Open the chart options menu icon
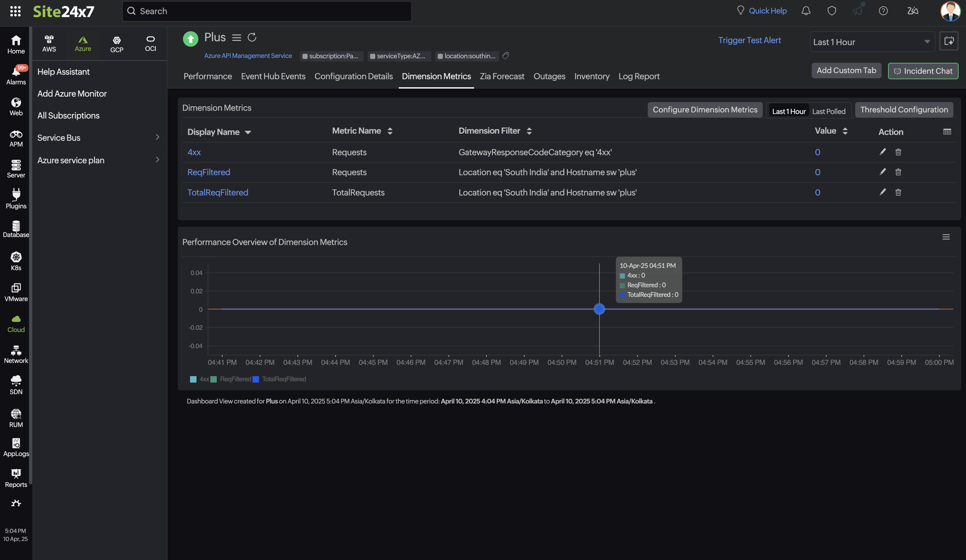The image size is (966, 560). tap(946, 237)
